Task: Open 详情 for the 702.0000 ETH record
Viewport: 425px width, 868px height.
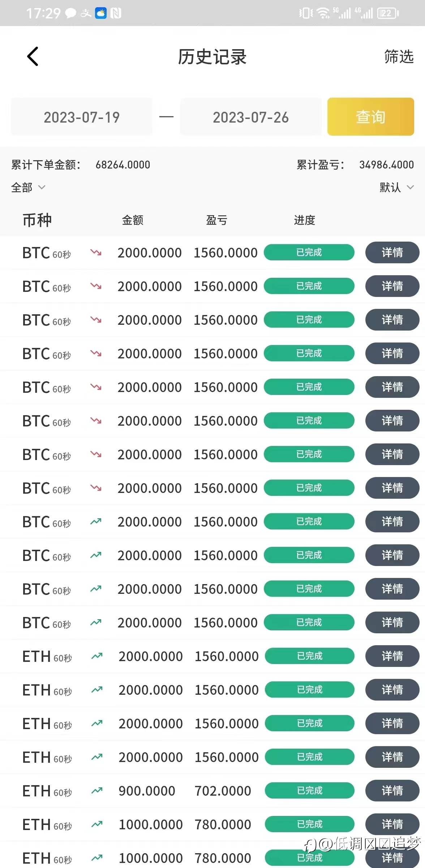Action: 392,790
